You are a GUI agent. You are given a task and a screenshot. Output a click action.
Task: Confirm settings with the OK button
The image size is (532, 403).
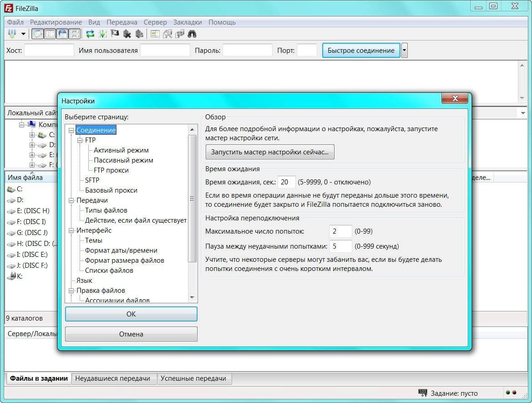coord(131,314)
